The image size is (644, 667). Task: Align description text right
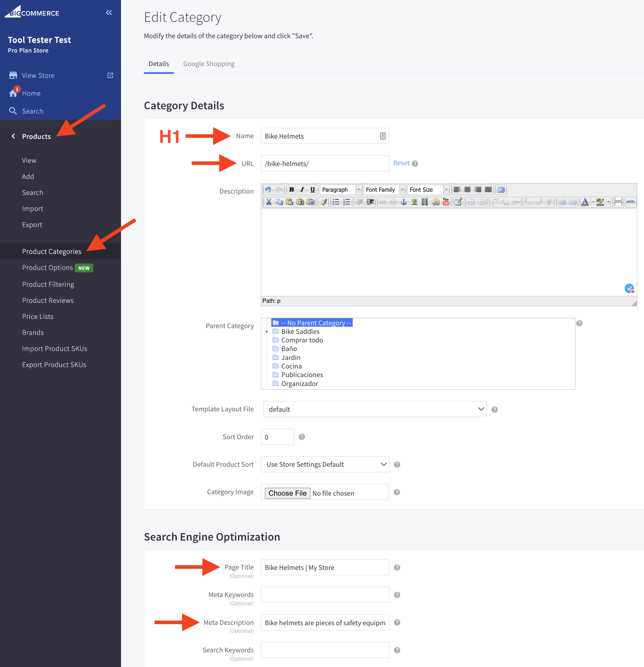click(x=478, y=190)
